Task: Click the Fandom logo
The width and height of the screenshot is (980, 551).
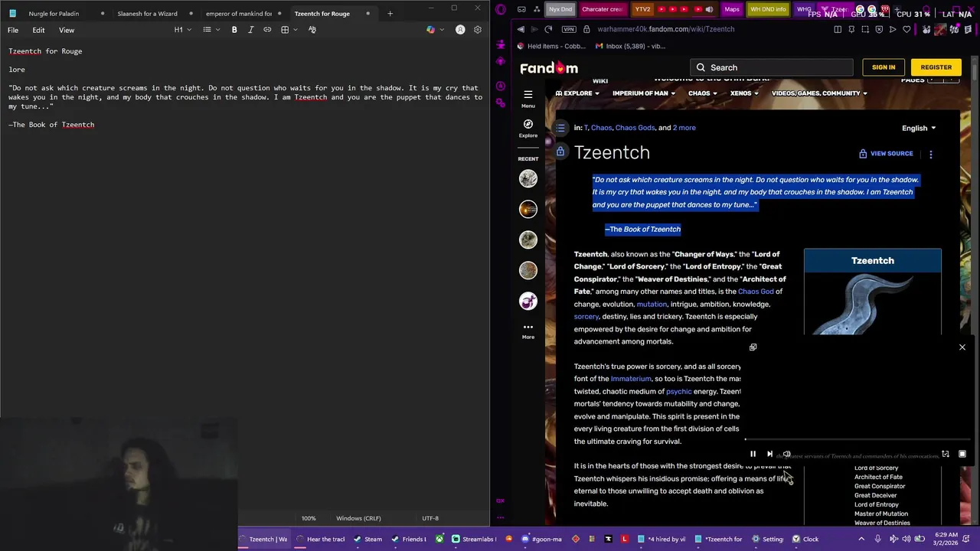Action: coord(549,68)
